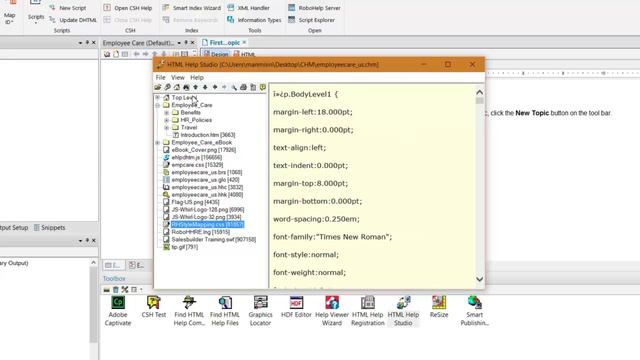Screen dimensions: 640x360
Task: Select employeecare_us.hhk in the tree
Action: coord(203,195)
